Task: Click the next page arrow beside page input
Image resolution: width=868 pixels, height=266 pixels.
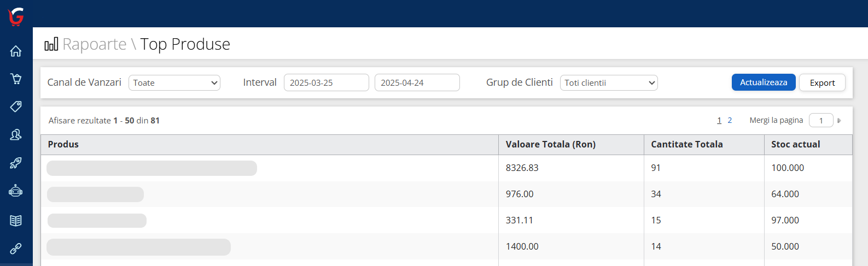Action: click(x=839, y=121)
